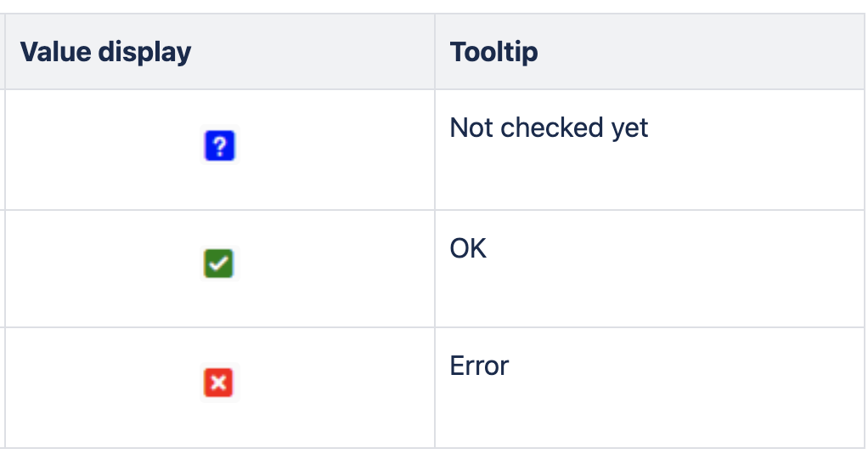Select the "Not checked yet" tooltip text
The width and height of the screenshot is (868, 454).
[549, 128]
